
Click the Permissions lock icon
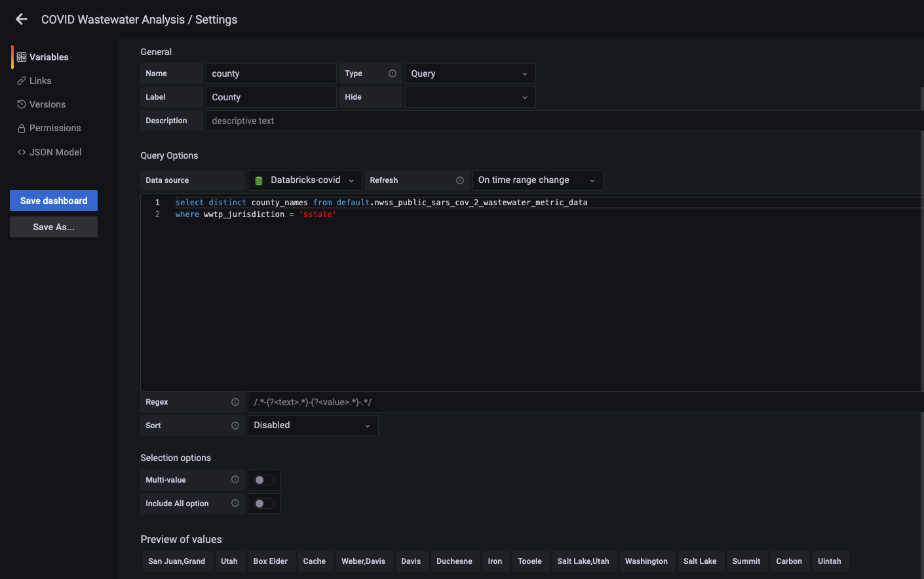(x=22, y=128)
